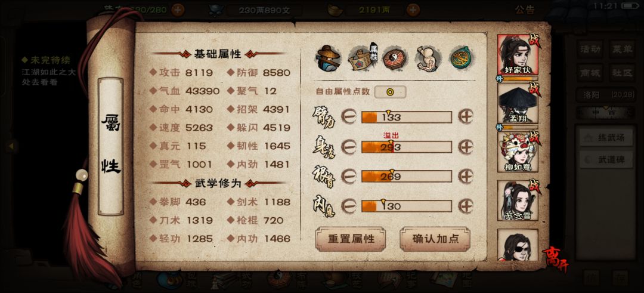Select the 苏念雪 character portrait
The height and width of the screenshot is (293, 644).
tap(518, 201)
